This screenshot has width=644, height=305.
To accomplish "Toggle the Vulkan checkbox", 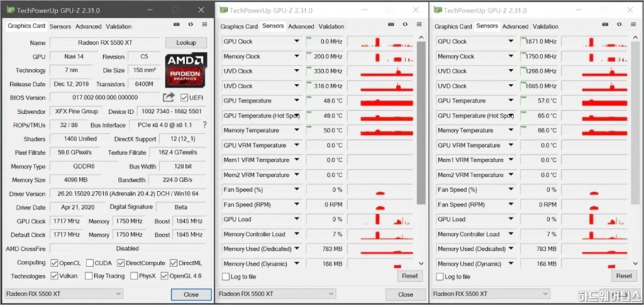I will coord(54,276).
